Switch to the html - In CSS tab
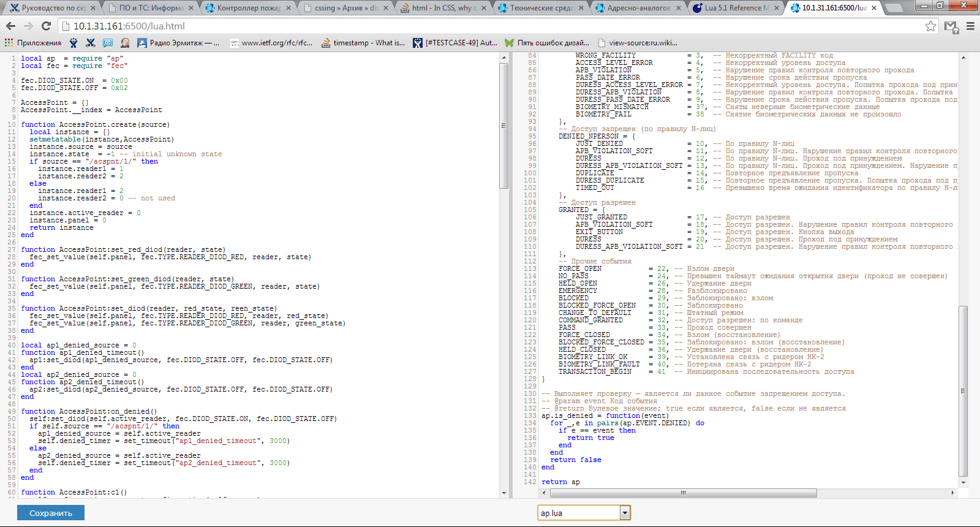Screen dimensions: 980x527 point(444,8)
